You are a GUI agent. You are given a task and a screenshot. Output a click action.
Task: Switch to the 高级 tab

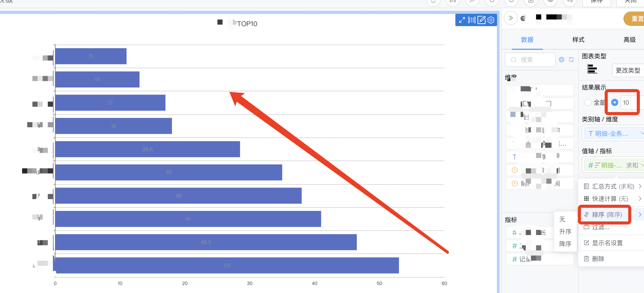pos(629,40)
